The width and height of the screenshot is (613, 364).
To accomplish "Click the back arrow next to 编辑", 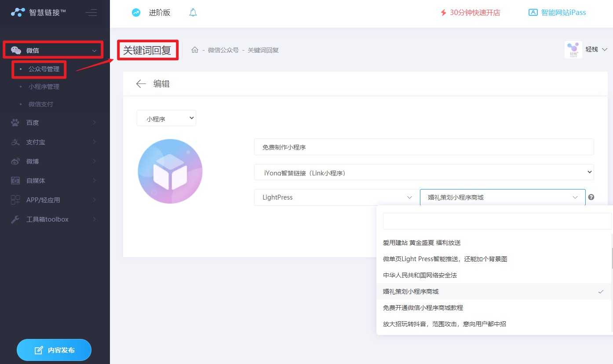I will tap(141, 84).
